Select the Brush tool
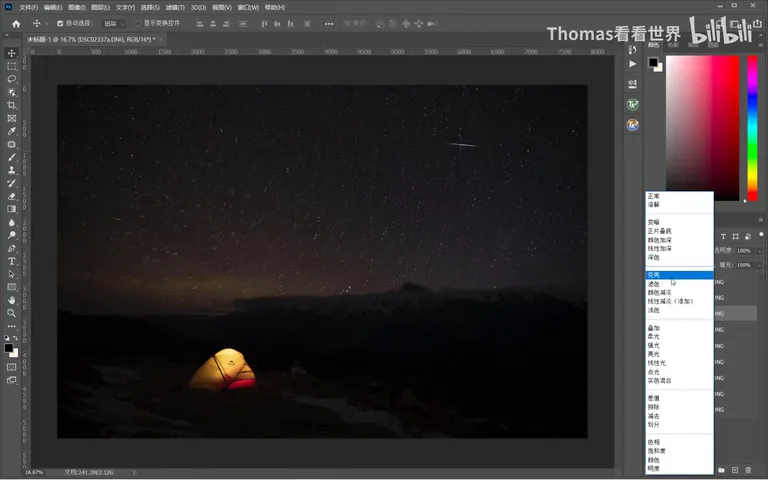Viewport: 768px width, 480px height. (x=12, y=157)
